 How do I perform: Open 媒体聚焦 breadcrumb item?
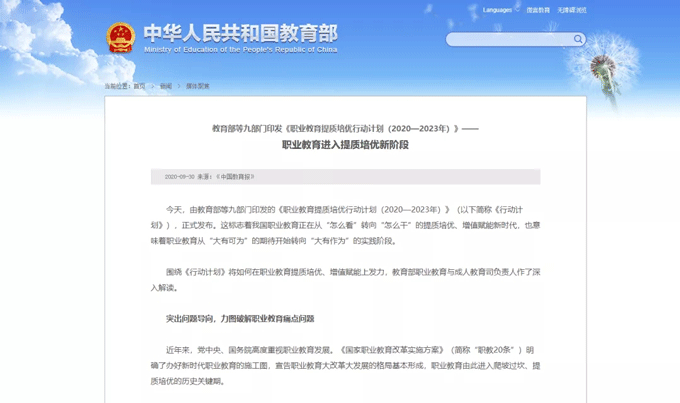click(x=197, y=86)
